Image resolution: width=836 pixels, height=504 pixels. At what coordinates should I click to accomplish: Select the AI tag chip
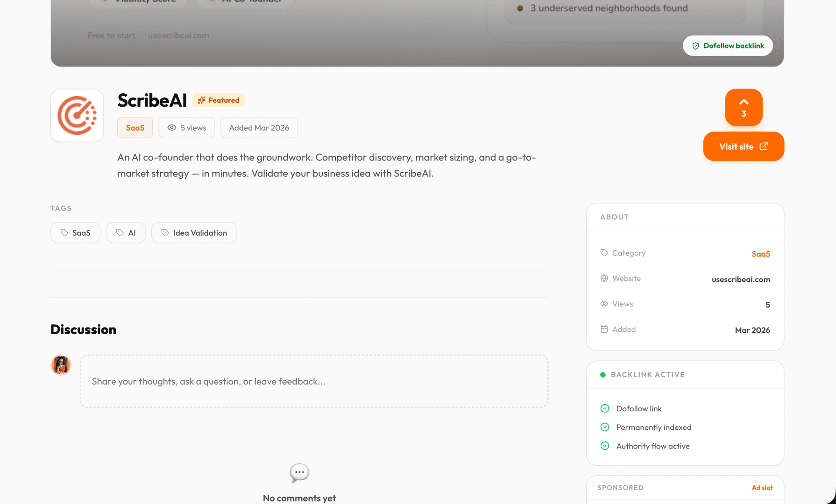126,233
